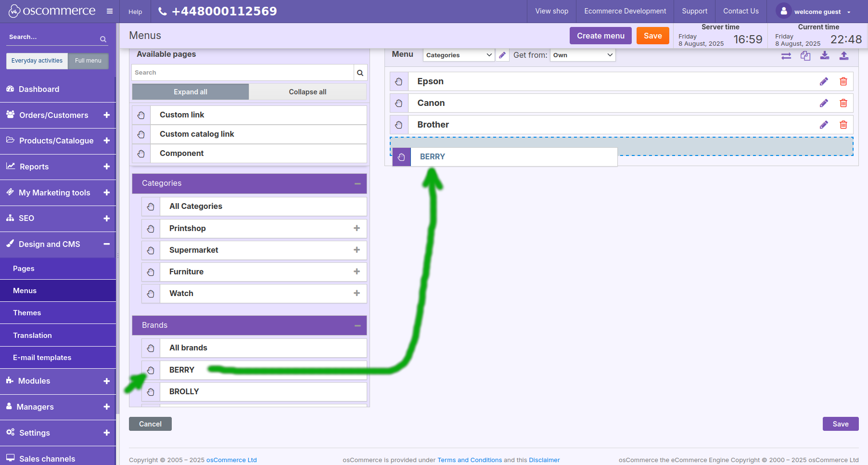868x465 pixels.
Task: Delete the Brother menu item
Action: 843,125
